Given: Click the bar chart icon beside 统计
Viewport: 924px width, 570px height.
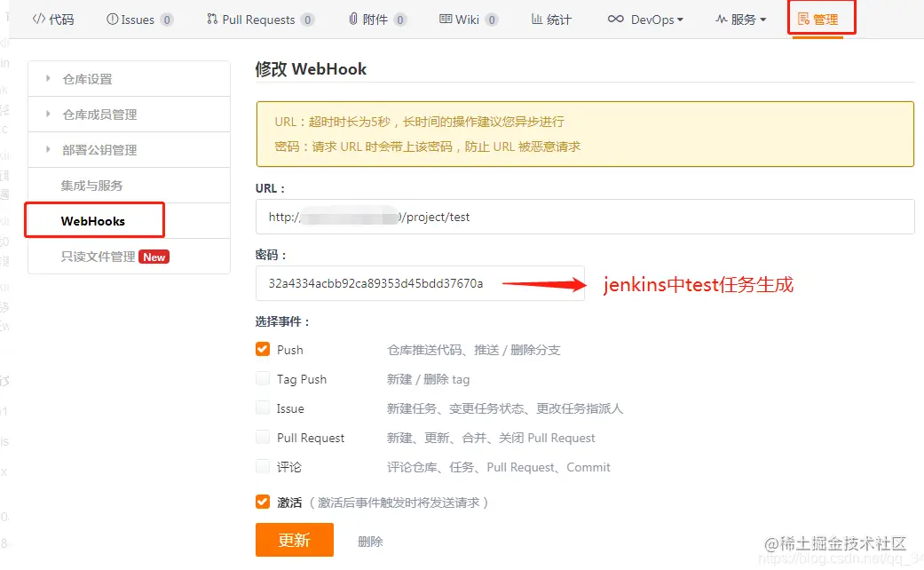Looking at the screenshot, I should 537,19.
